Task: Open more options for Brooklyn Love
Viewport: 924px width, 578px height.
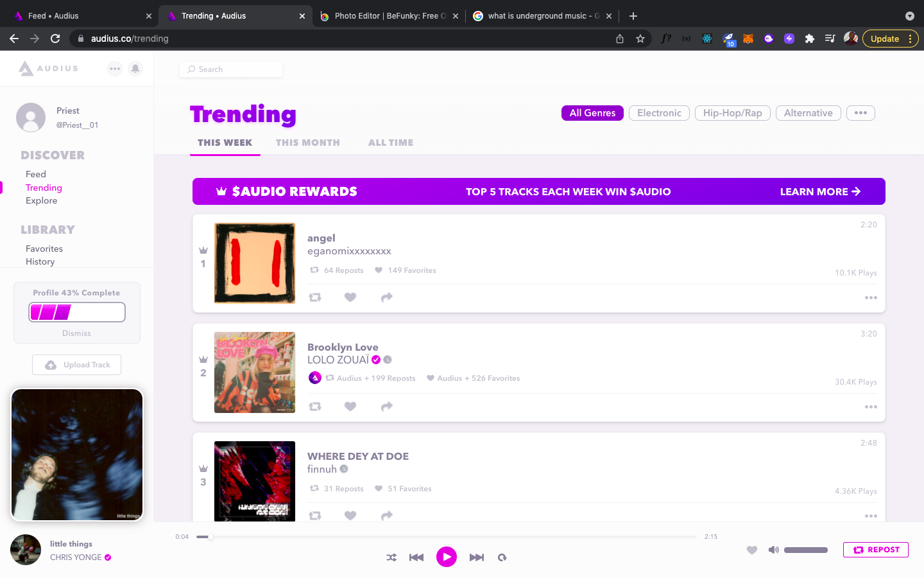Action: point(871,407)
